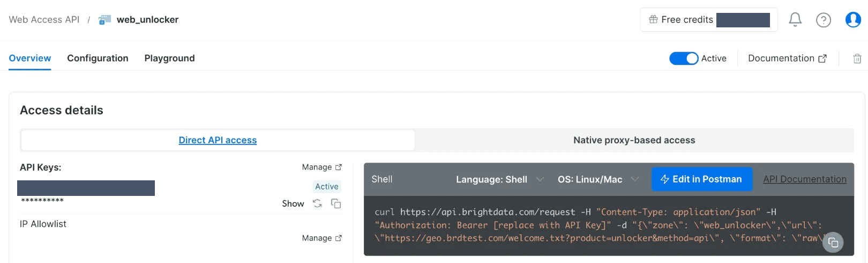Click the API Keys: label
The height and width of the screenshot is (263, 868).
[x=41, y=167]
